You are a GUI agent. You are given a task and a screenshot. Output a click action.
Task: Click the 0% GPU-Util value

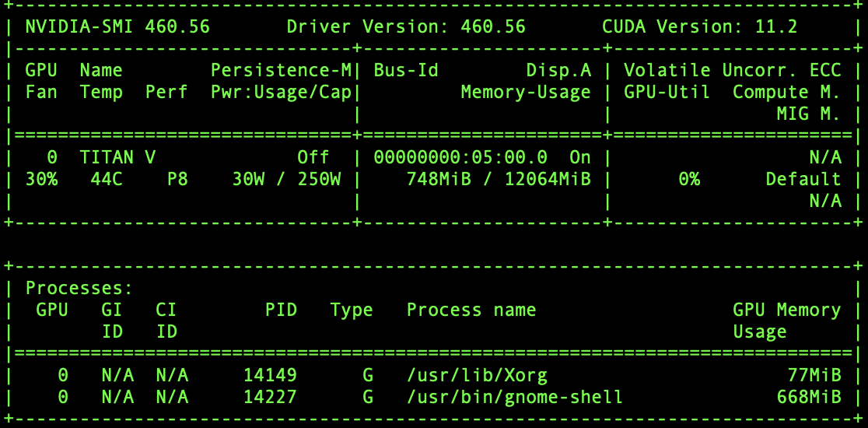click(689, 180)
